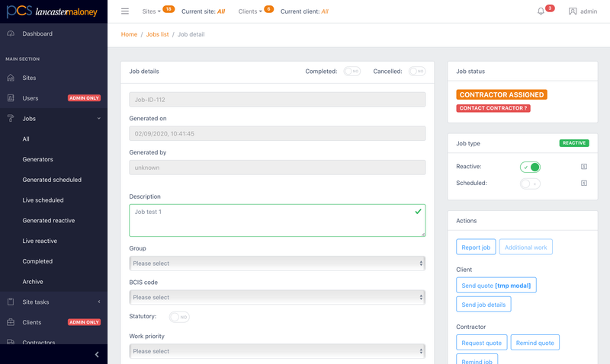610x364 pixels.
Task: Click the Generated by unknown field
Action: point(278,168)
